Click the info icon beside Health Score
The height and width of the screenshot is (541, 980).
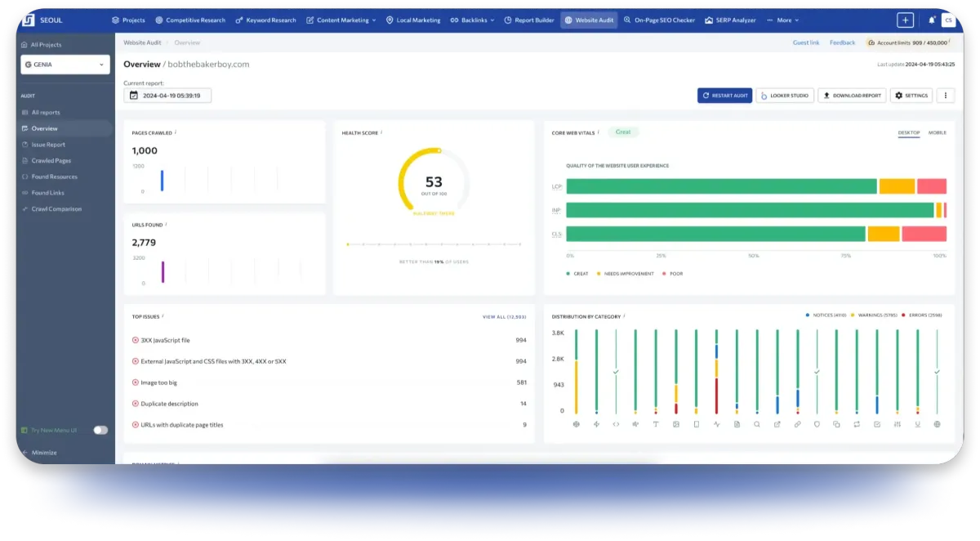tap(381, 132)
